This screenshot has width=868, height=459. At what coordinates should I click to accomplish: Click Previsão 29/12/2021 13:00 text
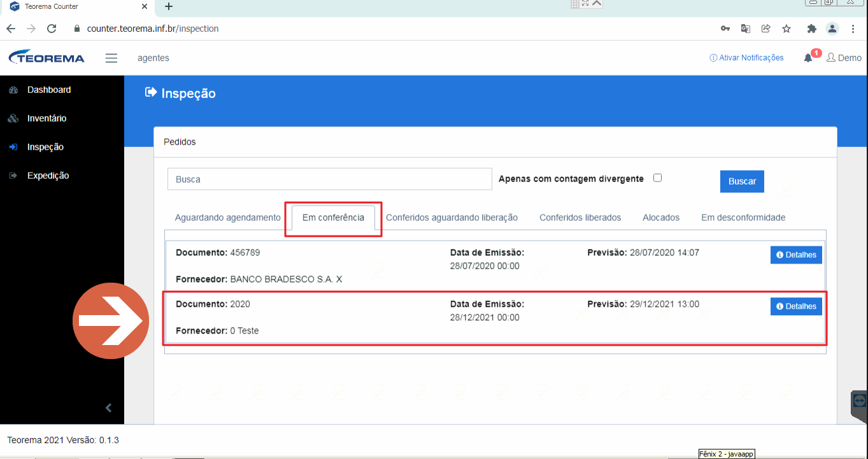point(643,304)
